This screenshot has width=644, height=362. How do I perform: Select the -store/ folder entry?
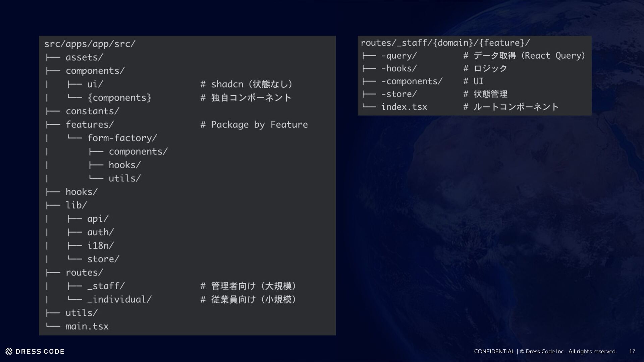(399, 94)
